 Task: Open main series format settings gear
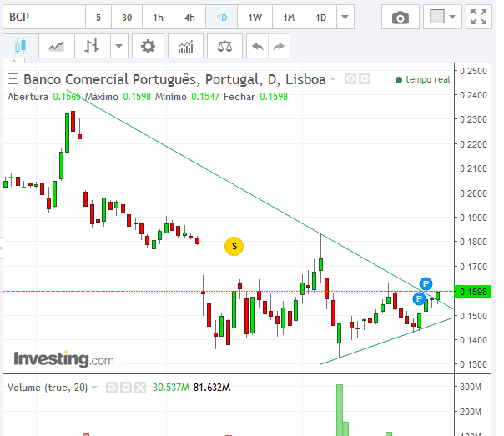[365, 78]
